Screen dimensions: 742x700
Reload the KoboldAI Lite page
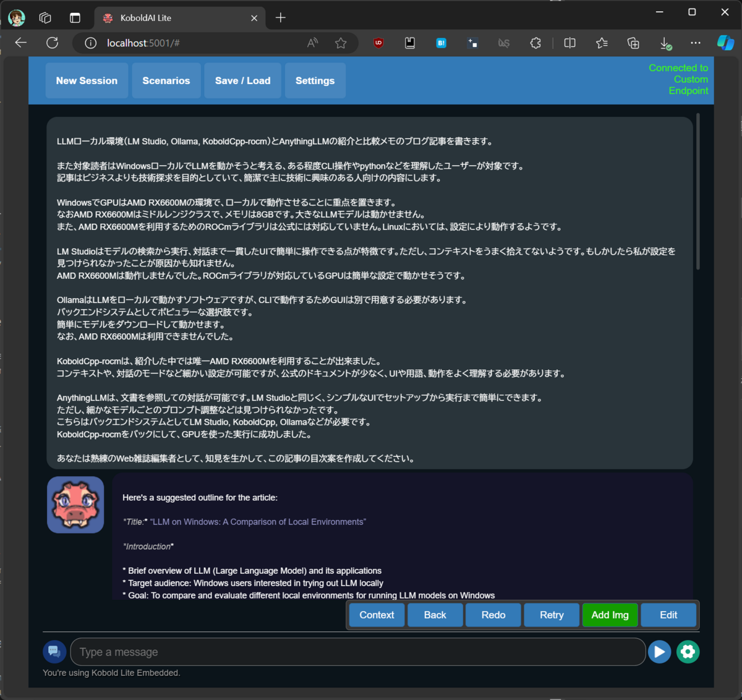pos(52,43)
